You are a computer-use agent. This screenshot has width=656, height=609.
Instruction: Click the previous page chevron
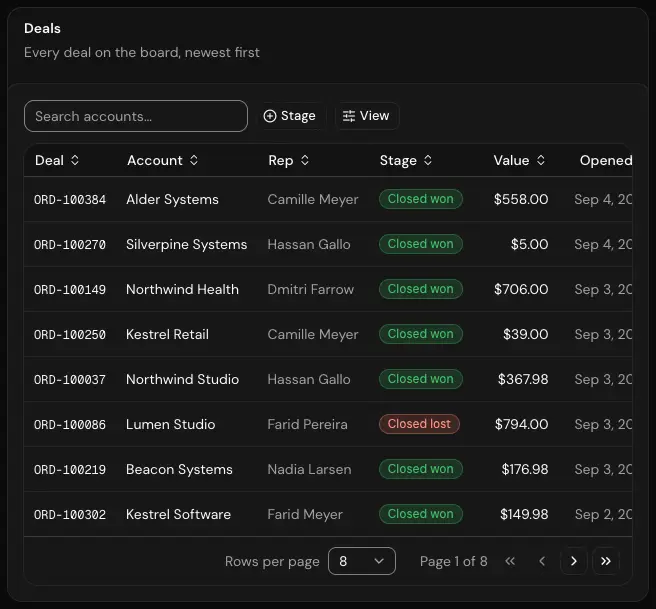click(x=542, y=561)
